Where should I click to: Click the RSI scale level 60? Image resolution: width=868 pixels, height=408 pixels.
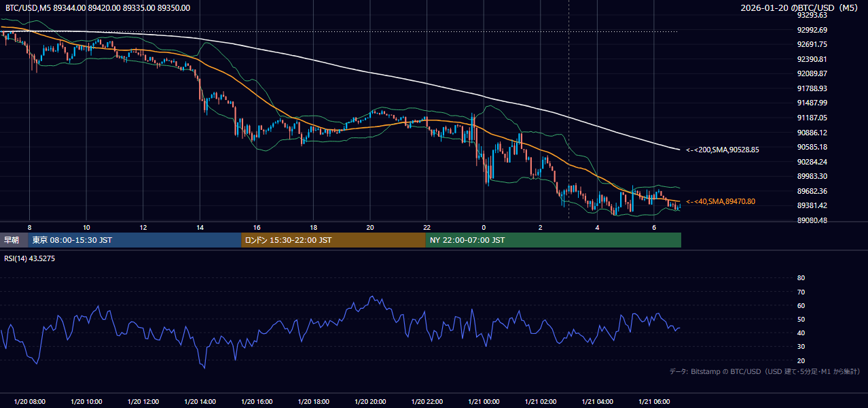(801, 305)
